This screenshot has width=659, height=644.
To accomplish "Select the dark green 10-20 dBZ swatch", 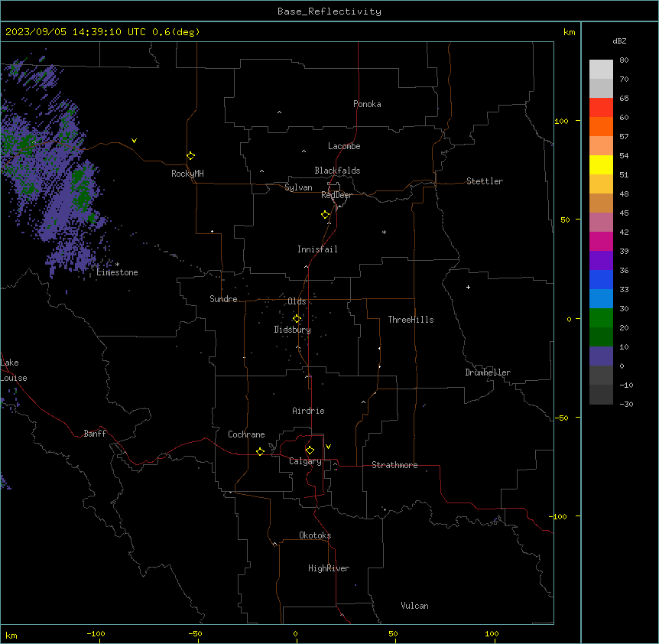I will (x=601, y=337).
